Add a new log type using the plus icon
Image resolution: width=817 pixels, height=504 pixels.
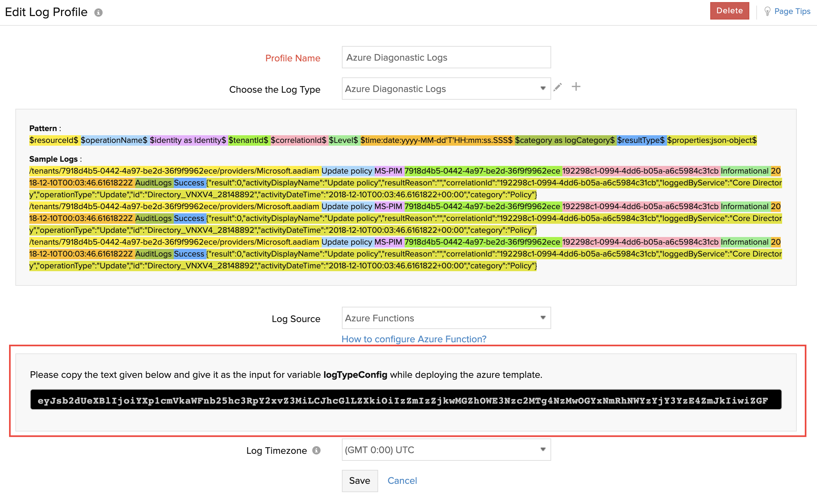coord(576,87)
